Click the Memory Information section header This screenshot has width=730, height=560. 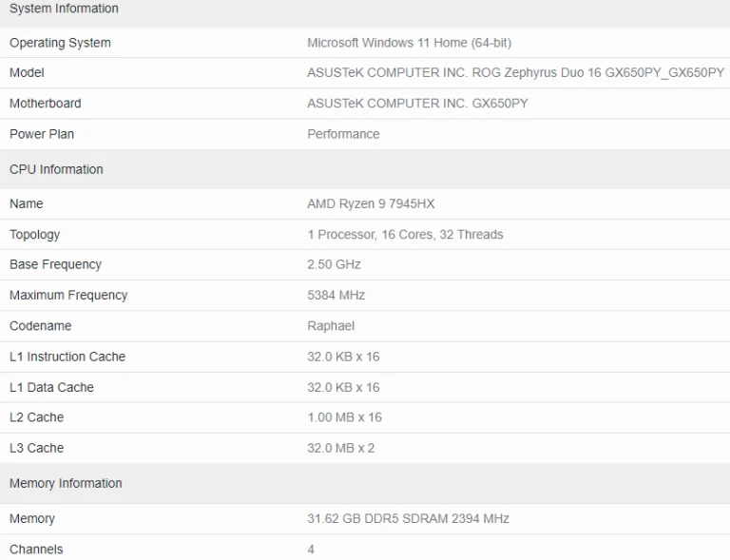click(66, 483)
